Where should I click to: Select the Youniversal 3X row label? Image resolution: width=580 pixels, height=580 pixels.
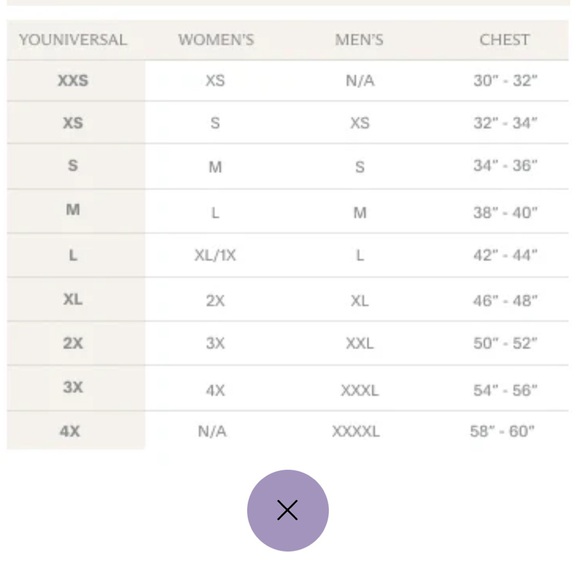click(x=73, y=387)
